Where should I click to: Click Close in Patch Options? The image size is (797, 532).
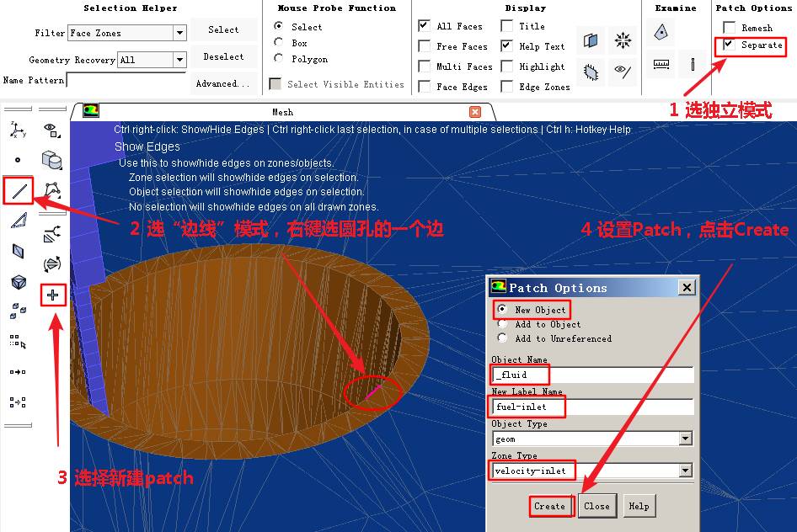tap(596, 506)
